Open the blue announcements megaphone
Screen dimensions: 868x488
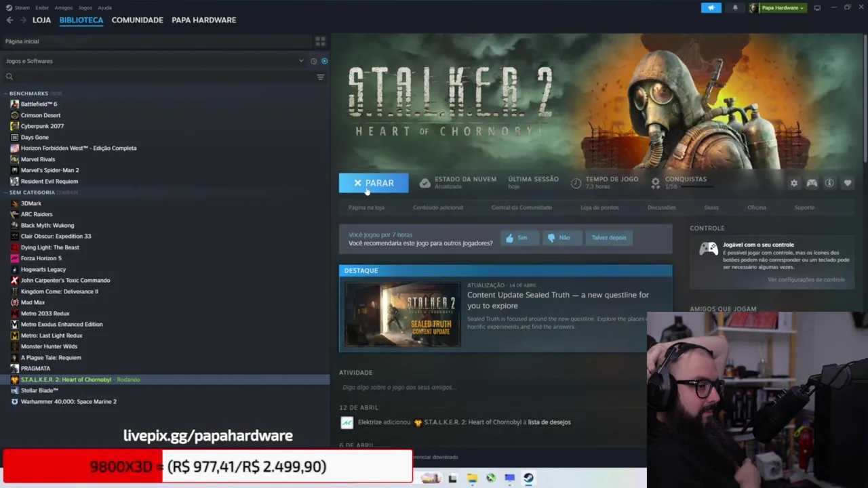pyautogui.click(x=711, y=8)
